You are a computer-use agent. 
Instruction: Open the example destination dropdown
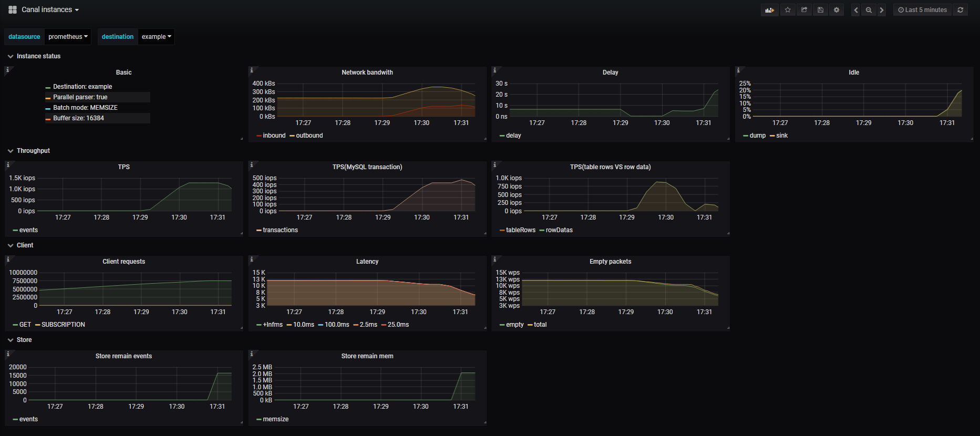pos(157,37)
